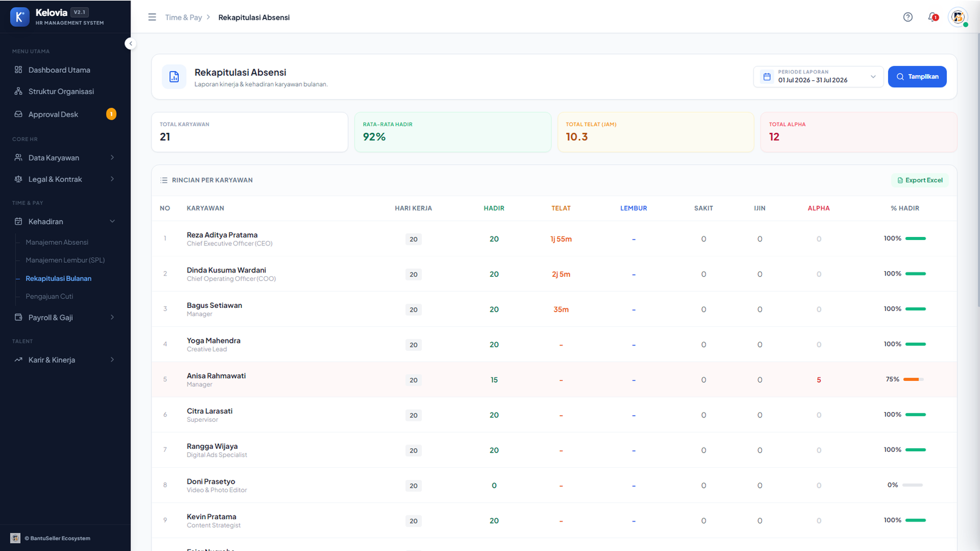980x551 pixels.
Task: Collapse the Kehadiran submenu chevron
Action: pos(112,222)
